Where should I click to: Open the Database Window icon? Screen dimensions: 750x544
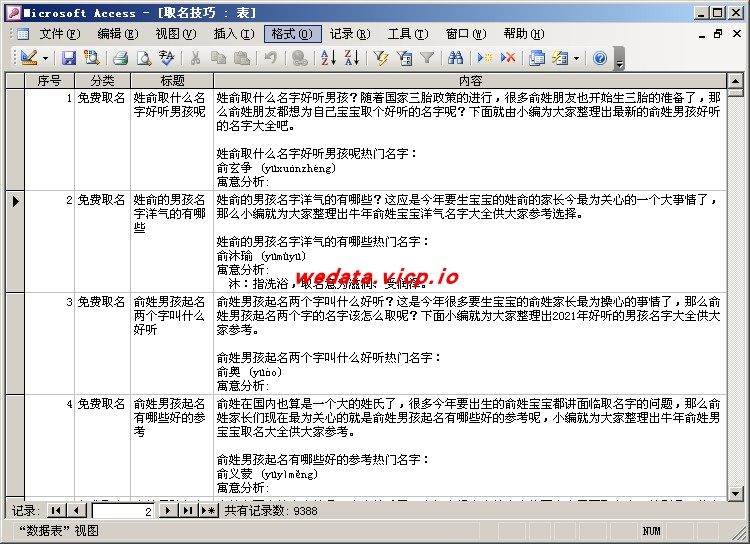click(x=537, y=58)
